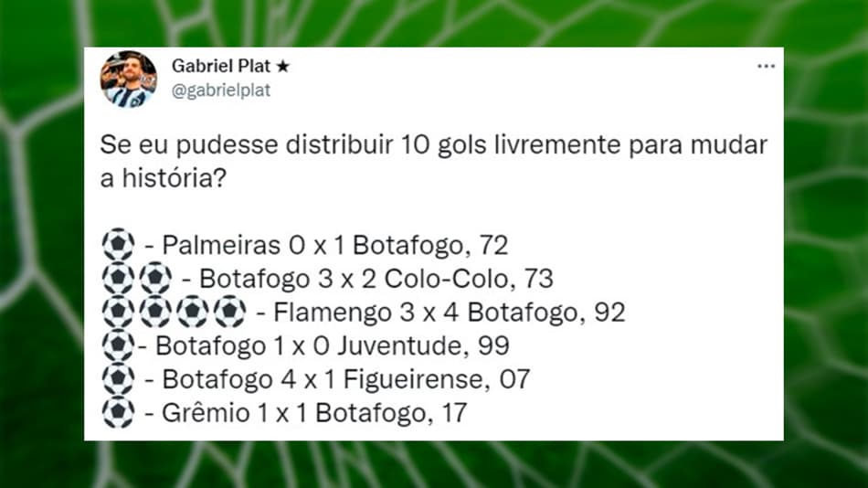Viewport: 868px width, 488px height.
Task: Select the text Grêmio 1 x 1 Botafogo, 17
Action: point(314,413)
